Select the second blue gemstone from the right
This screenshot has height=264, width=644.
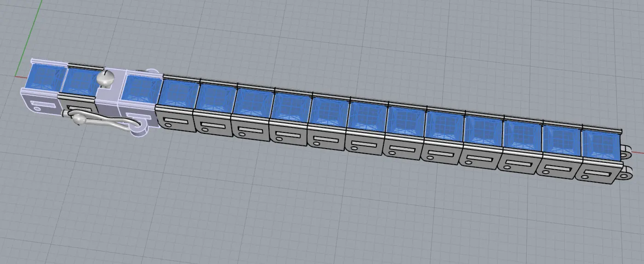pyautogui.click(x=561, y=140)
